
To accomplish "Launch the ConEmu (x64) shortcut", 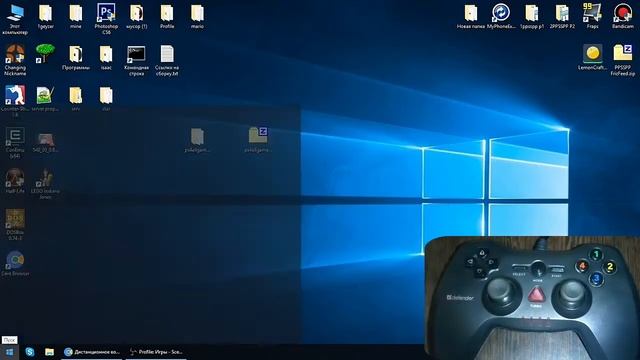I will coord(15,143).
